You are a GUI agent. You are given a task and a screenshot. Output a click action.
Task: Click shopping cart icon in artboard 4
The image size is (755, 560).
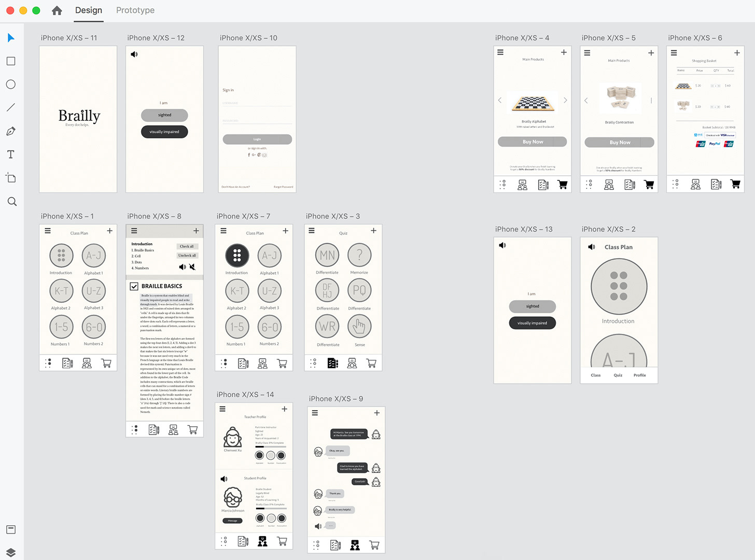click(x=563, y=185)
